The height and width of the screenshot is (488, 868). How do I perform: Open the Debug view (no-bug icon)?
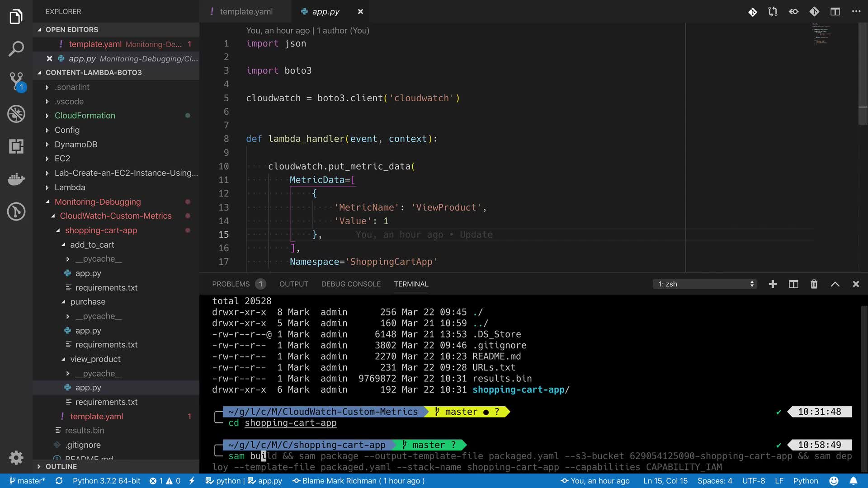point(16,114)
